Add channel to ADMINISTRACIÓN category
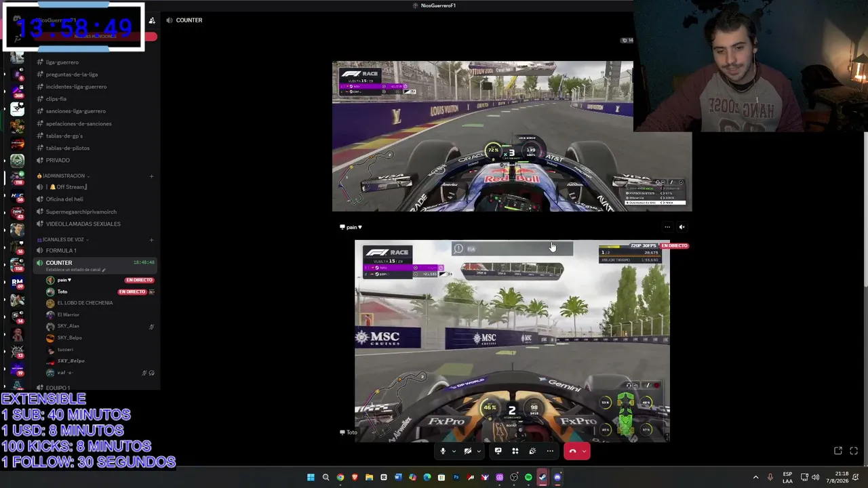 pyautogui.click(x=151, y=176)
